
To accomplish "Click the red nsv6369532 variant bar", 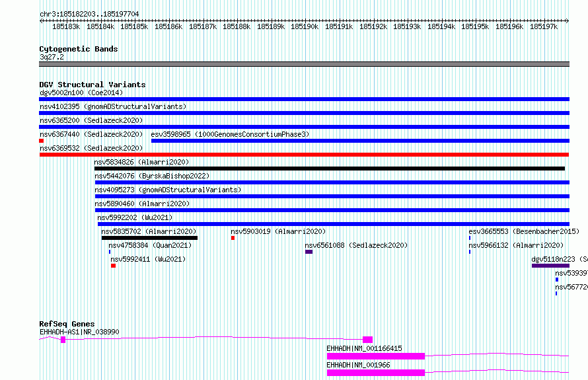I will pos(304,155).
